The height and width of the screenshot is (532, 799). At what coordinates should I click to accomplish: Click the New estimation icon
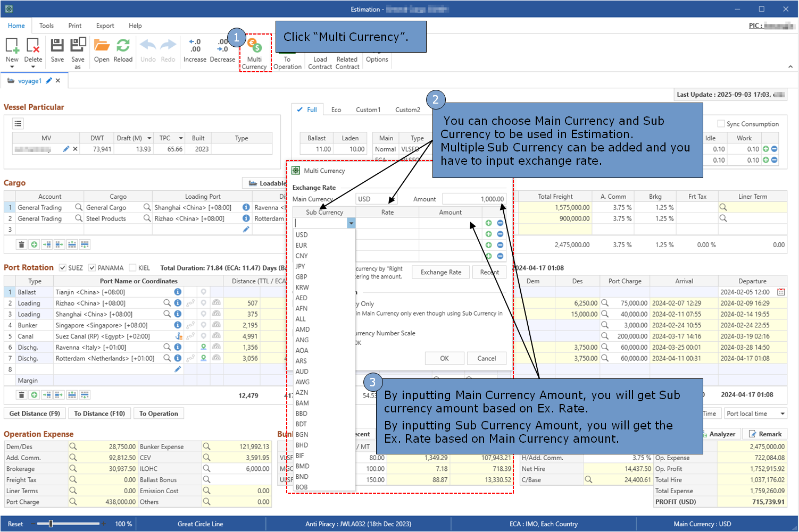pyautogui.click(x=12, y=46)
